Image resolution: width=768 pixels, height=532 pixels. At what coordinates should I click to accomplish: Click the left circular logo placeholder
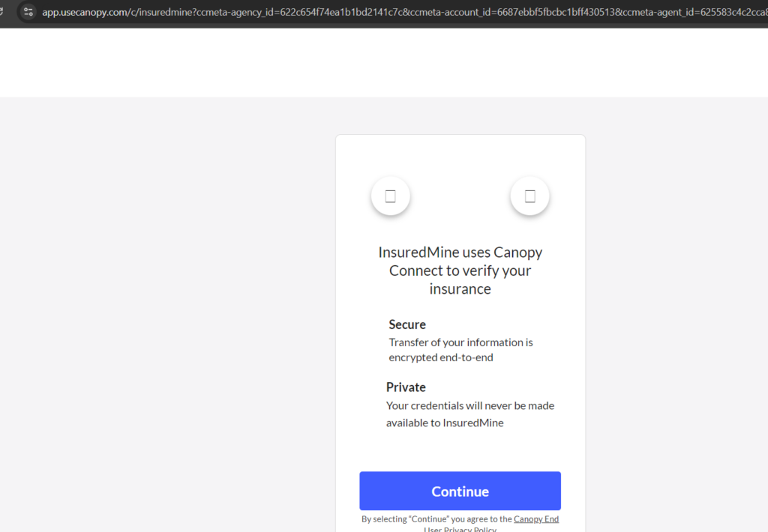(x=390, y=196)
